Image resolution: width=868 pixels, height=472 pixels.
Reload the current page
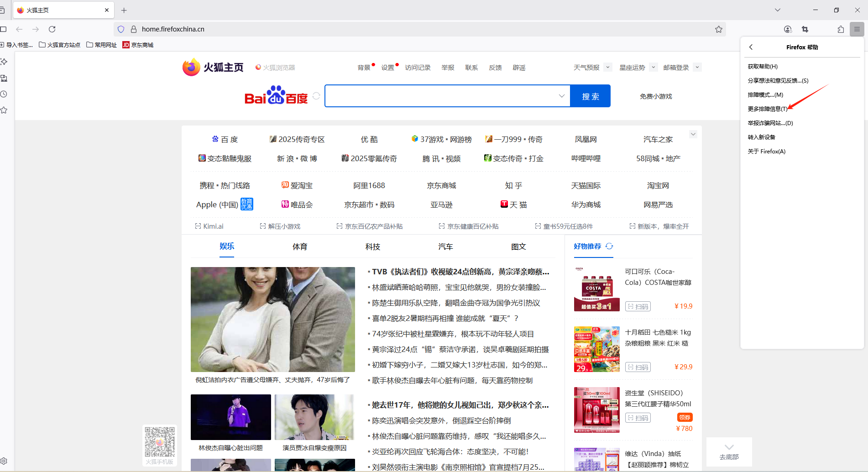point(52,29)
